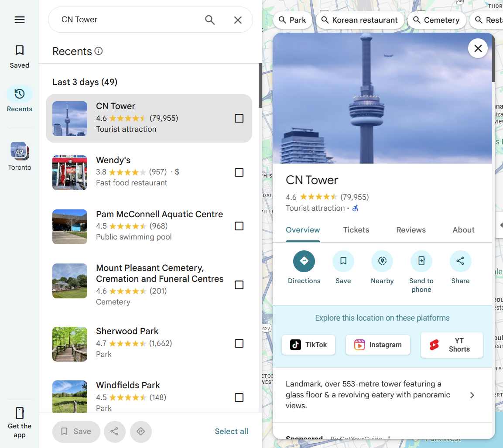Open Pam McConnell Aquatic Centre thumbnail
503x448 pixels.
coord(70,227)
